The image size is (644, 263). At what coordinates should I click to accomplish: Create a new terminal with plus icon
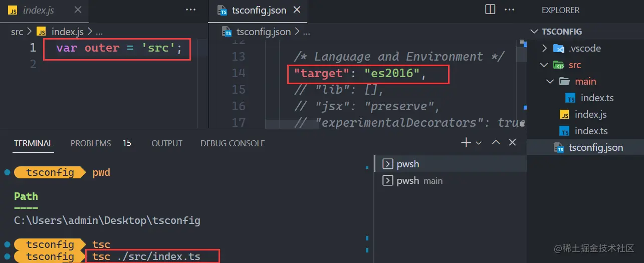[466, 143]
